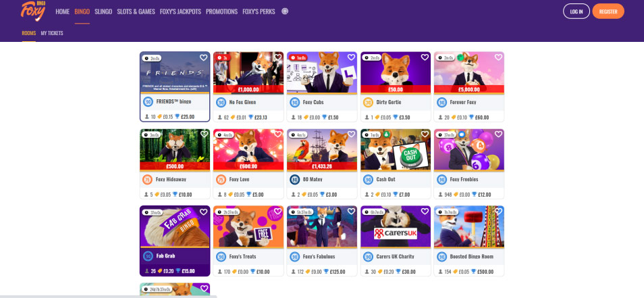Toggle heart on 80 Matey room
Viewport: 644px width, 298px height.
pyautogui.click(x=351, y=134)
